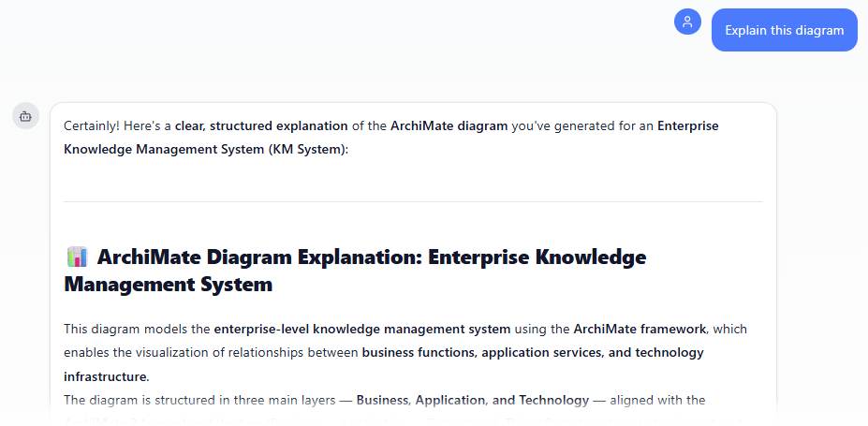Image resolution: width=868 pixels, height=426 pixels.
Task: Click the horizontal divider line
Action: [413, 201]
